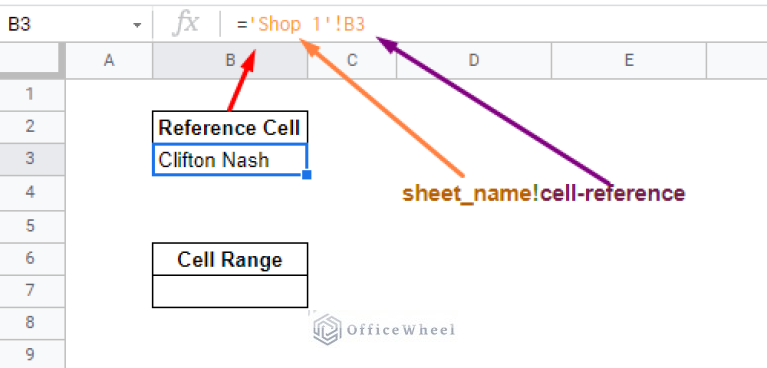Image resolution: width=767 pixels, height=368 pixels.
Task: Open the Name box dropdown arrow
Action: 137,25
